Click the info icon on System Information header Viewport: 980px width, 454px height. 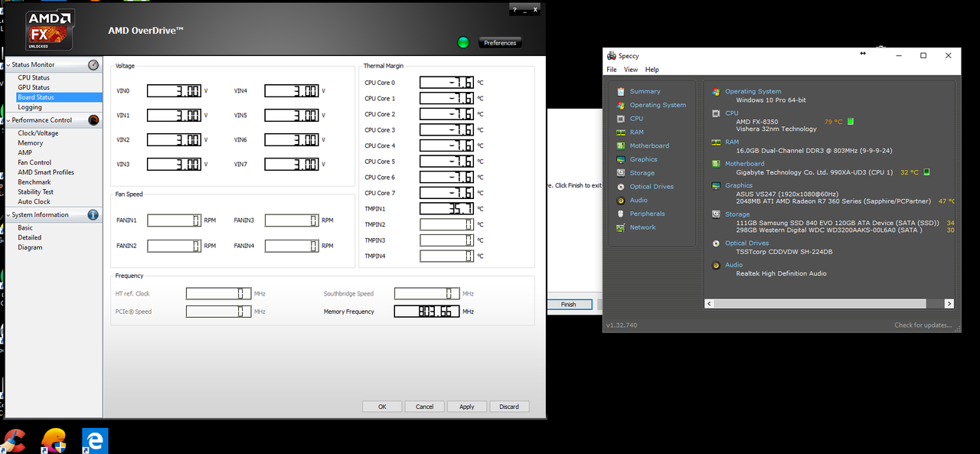pos(93,215)
